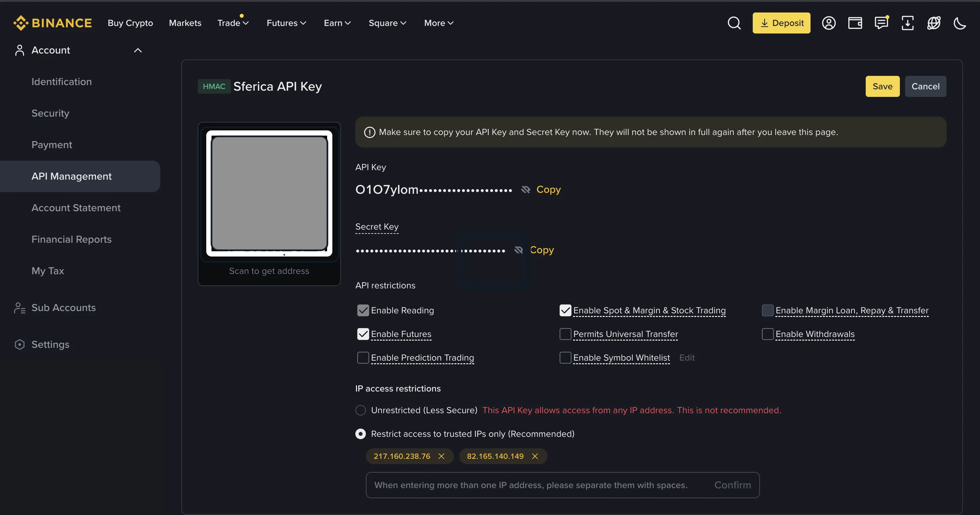Click the yellow Save button
980x515 pixels.
[x=882, y=86]
